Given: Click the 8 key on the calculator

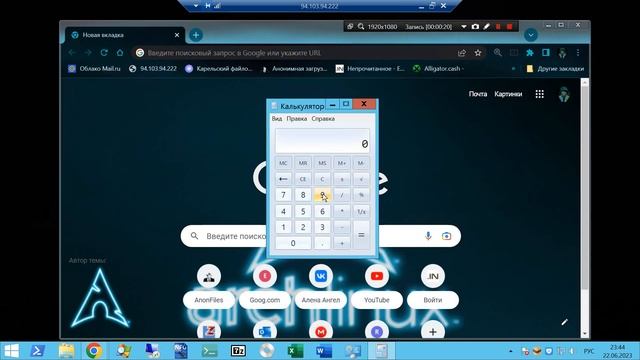Looking at the screenshot, I should [x=303, y=195].
